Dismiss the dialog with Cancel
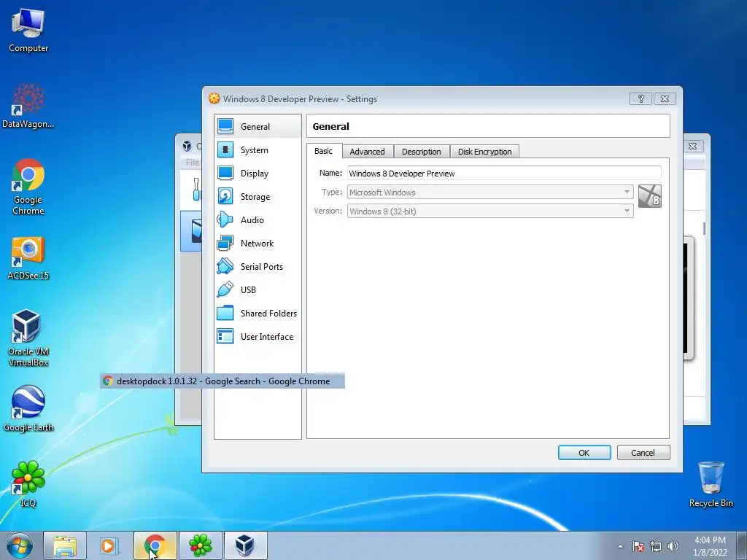The height and width of the screenshot is (560, 747). pos(643,452)
